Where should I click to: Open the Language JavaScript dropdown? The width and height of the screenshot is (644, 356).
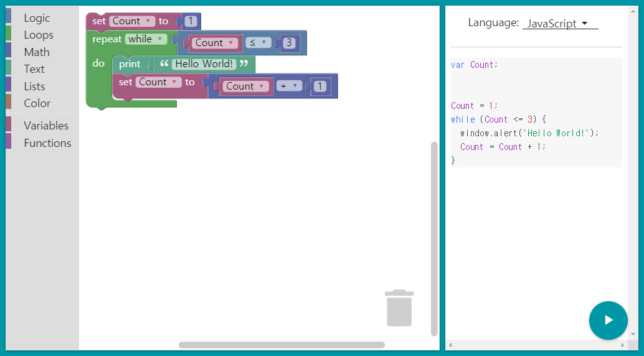click(560, 24)
